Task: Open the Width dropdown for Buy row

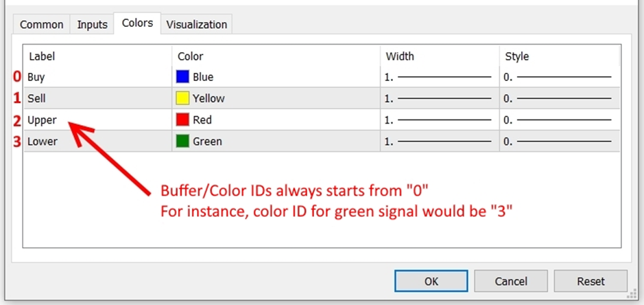Action: (x=439, y=77)
